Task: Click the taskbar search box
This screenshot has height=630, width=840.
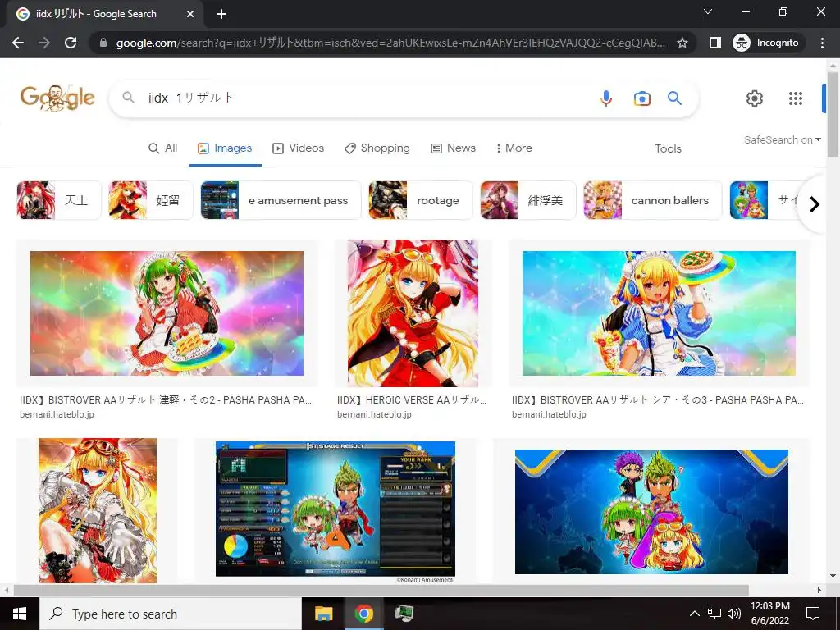Action: (x=171, y=614)
